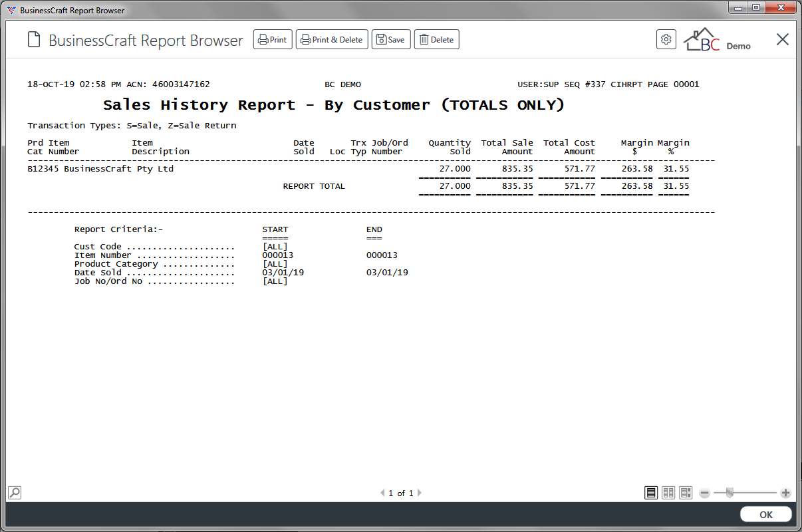802x532 pixels.
Task: Click Date Sold start 03/01/19
Action: 283,273
